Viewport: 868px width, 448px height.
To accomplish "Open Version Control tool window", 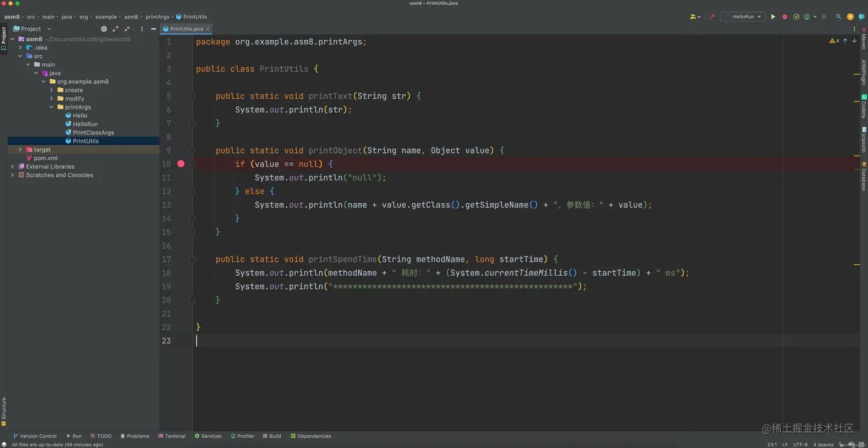I will 34,436.
